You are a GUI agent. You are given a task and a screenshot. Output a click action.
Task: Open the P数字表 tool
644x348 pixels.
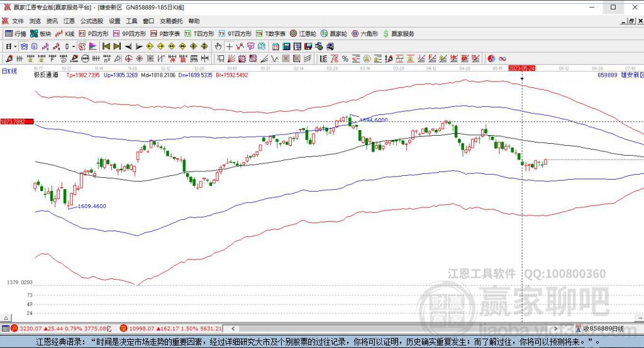coord(165,34)
